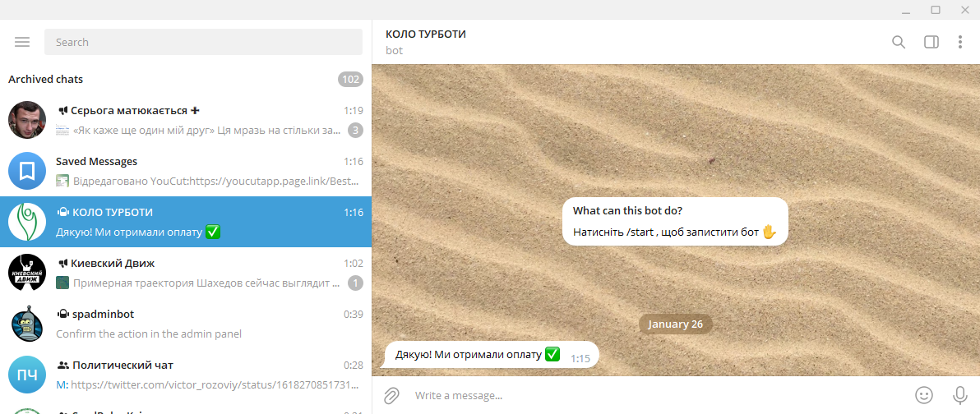Maximize the Telegram window
Image resolution: width=980 pixels, height=414 pixels.
pyautogui.click(x=936, y=10)
